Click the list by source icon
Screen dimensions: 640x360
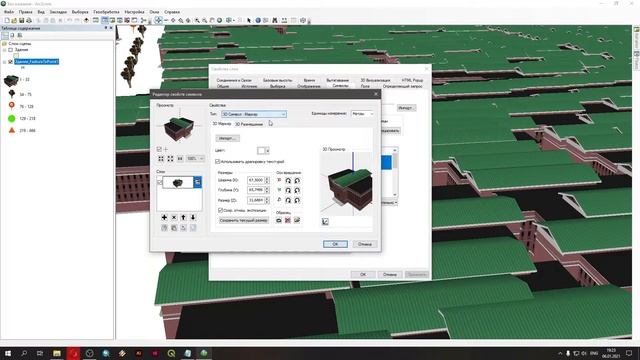coord(12,36)
